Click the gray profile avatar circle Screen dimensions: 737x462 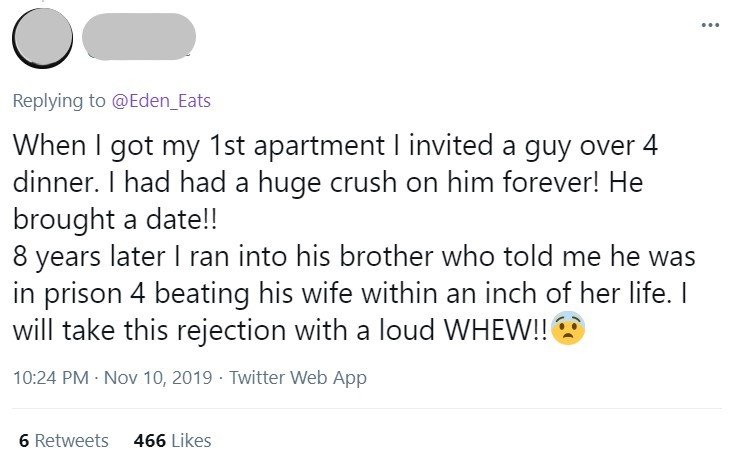[41, 41]
